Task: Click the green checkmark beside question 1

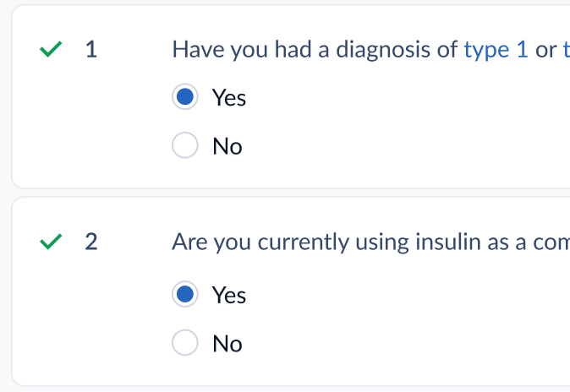Action: [x=51, y=49]
